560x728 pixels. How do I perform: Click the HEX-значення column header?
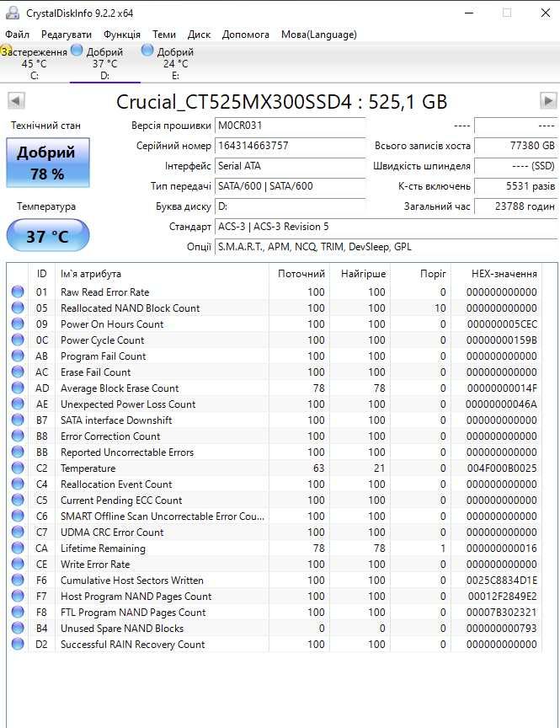pos(496,274)
